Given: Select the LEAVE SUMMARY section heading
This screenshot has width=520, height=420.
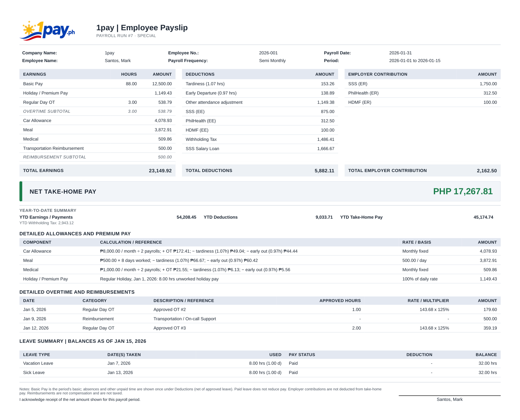Looking at the screenshot, I should 83,341.
